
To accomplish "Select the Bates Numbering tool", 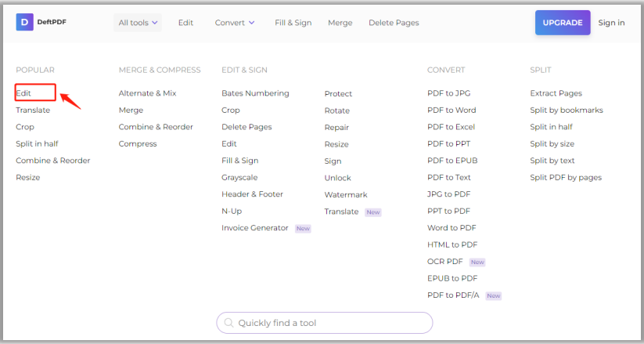I will [255, 93].
